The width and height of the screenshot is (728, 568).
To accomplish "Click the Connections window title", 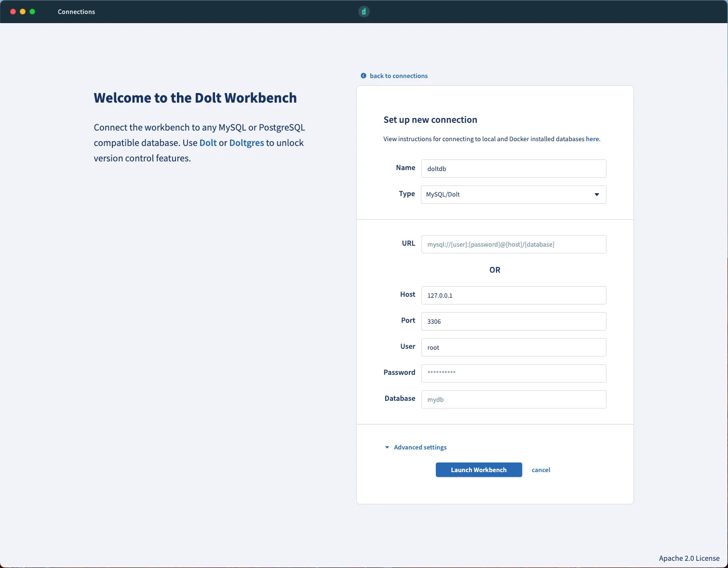I will click(x=76, y=12).
